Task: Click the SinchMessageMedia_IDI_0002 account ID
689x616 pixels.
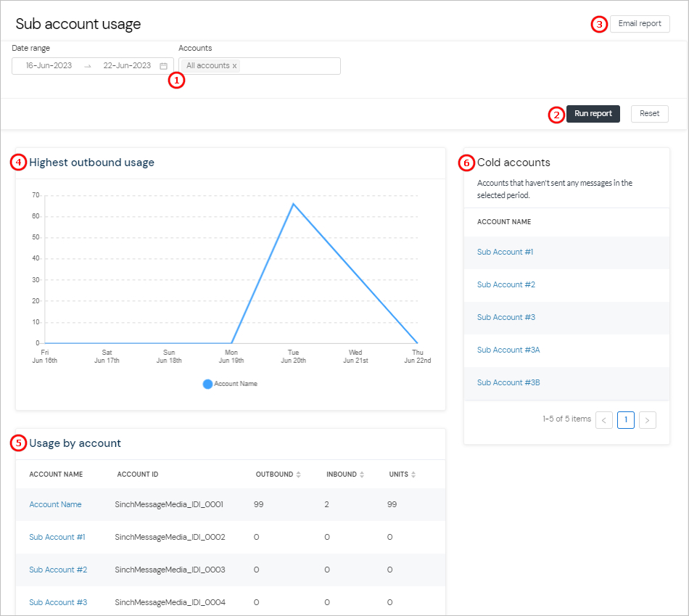Action: 170,537
